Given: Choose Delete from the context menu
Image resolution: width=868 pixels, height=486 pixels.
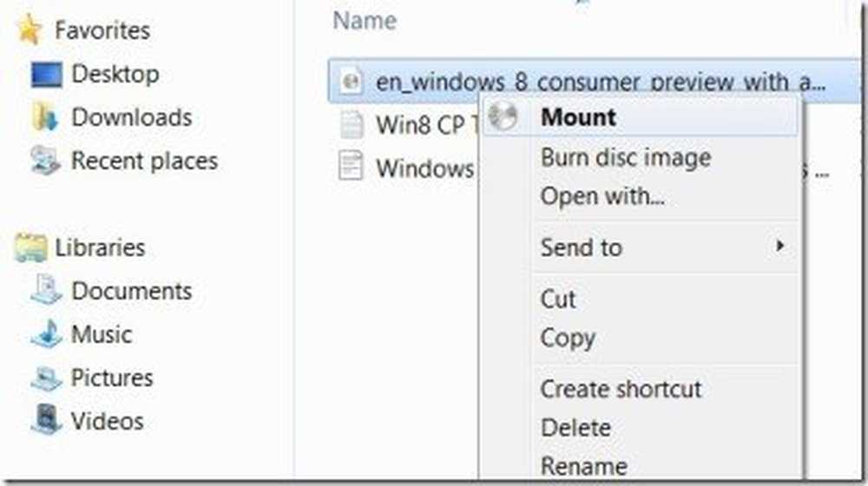Looking at the screenshot, I should point(575,428).
